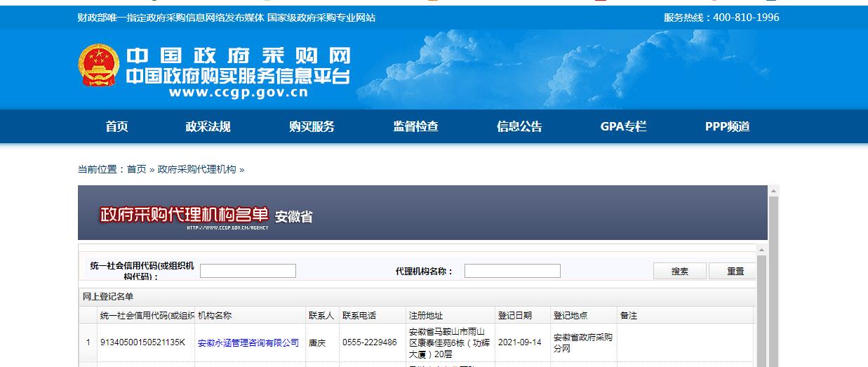
Task: Switch to the GPA专栏 section
Action: pyautogui.click(x=623, y=127)
